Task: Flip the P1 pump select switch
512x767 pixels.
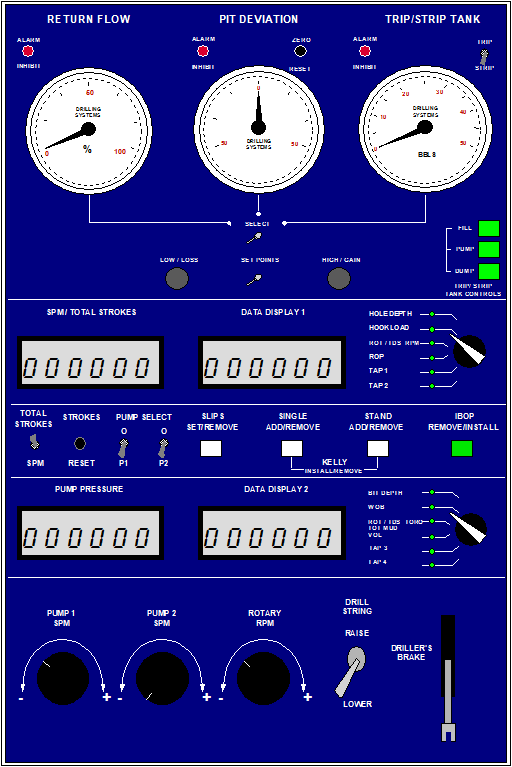Action: [x=123, y=448]
